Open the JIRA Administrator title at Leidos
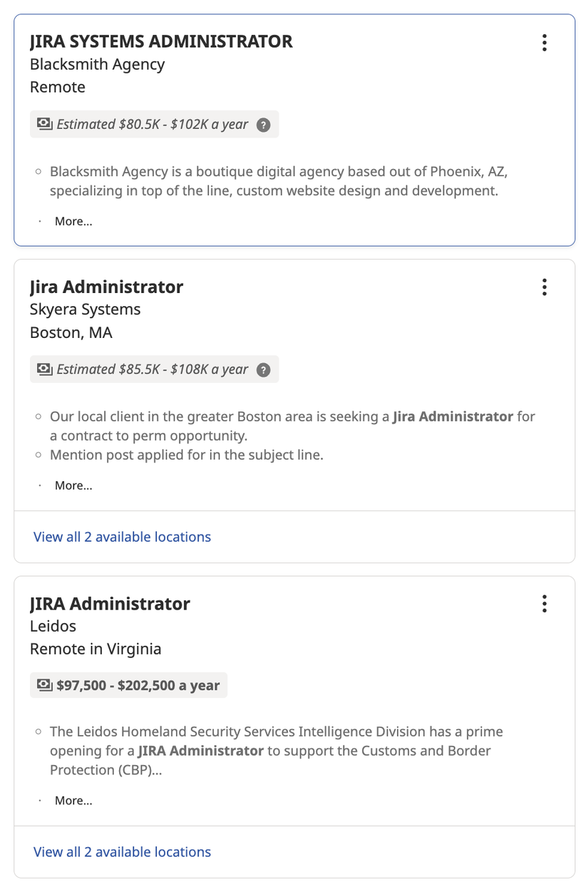The width and height of the screenshot is (588, 882). (110, 603)
